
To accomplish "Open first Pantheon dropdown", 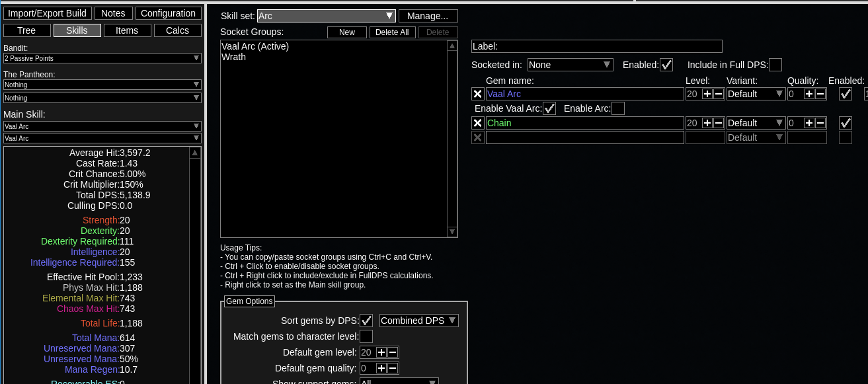I will (x=102, y=85).
